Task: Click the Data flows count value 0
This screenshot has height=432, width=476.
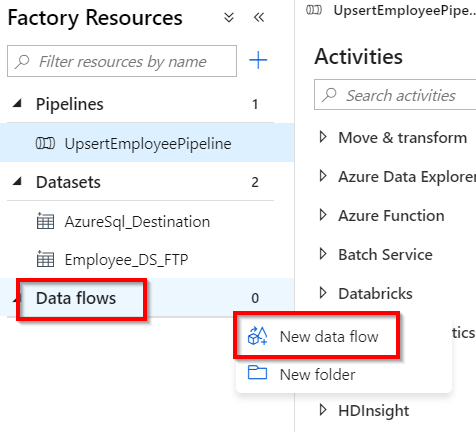Action: 255,298
